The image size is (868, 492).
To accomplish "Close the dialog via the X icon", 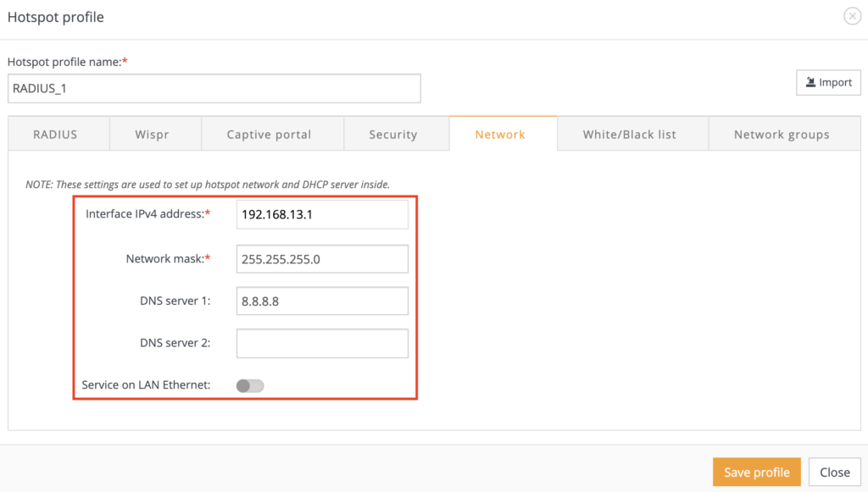I will [x=852, y=15].
